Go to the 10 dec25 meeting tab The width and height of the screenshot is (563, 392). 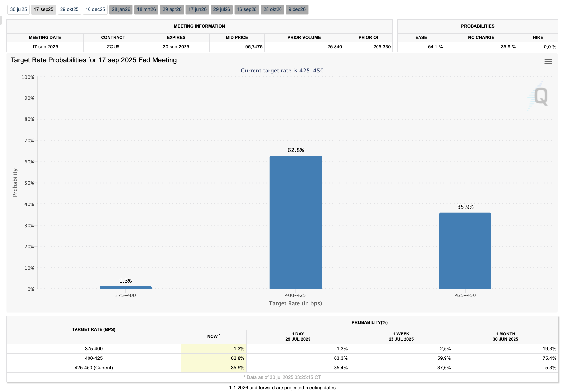[95, 9]
